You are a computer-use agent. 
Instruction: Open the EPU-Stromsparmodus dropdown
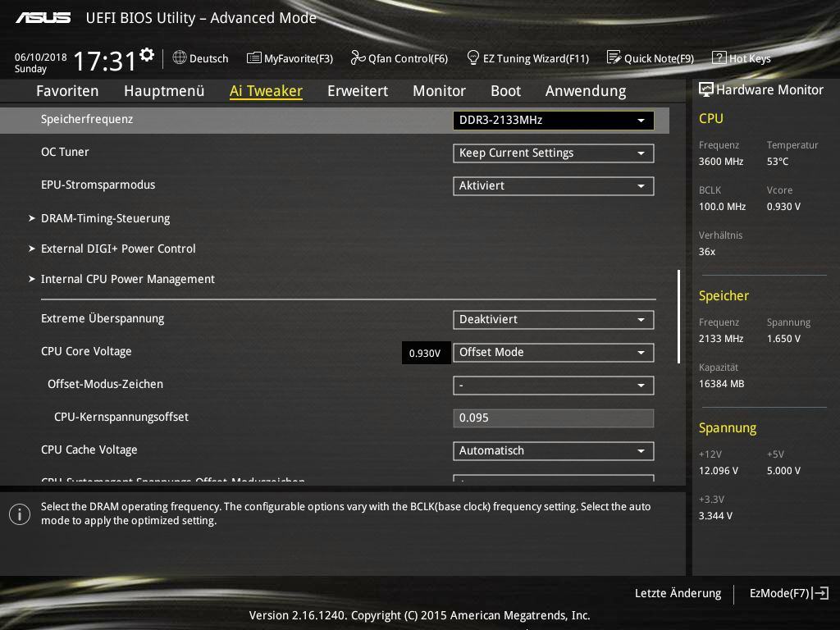[x=554, y=186]
